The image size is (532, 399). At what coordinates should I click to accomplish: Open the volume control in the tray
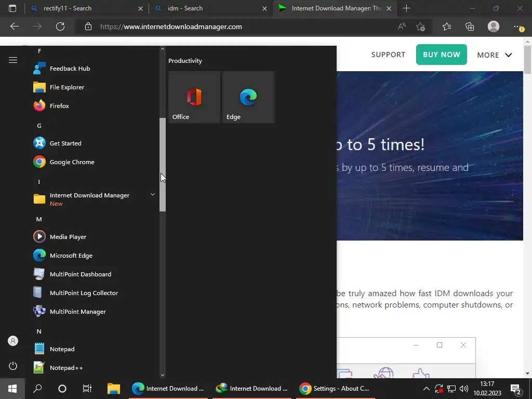463,389
